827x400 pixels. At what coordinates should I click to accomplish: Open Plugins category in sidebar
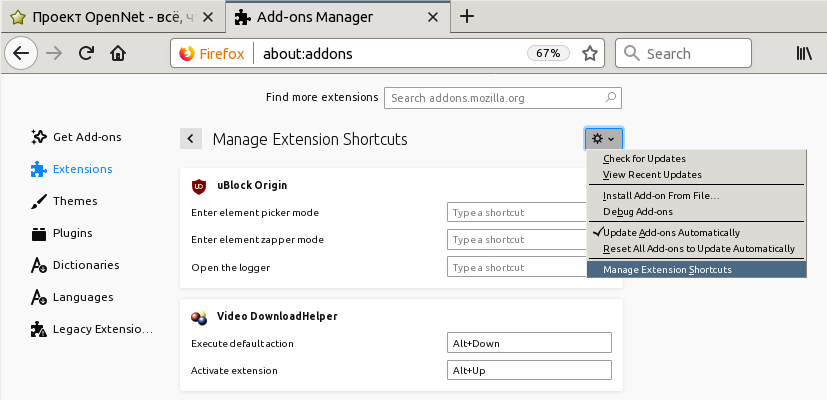pyautogui.click(x=72, y=233)
